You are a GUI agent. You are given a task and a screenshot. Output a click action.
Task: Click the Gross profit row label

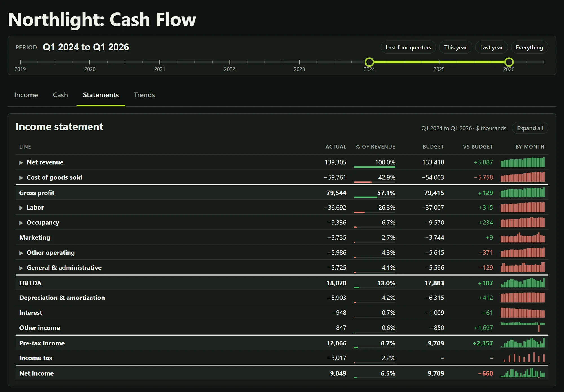point(37,193)
